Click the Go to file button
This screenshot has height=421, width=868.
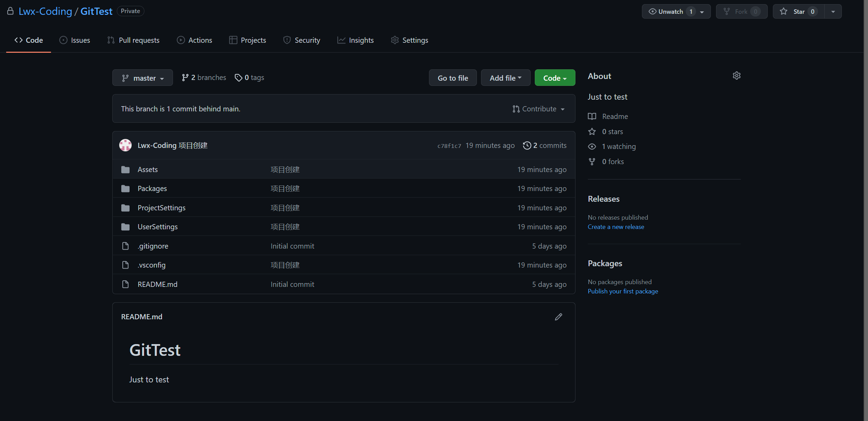(x=452, y=78)
